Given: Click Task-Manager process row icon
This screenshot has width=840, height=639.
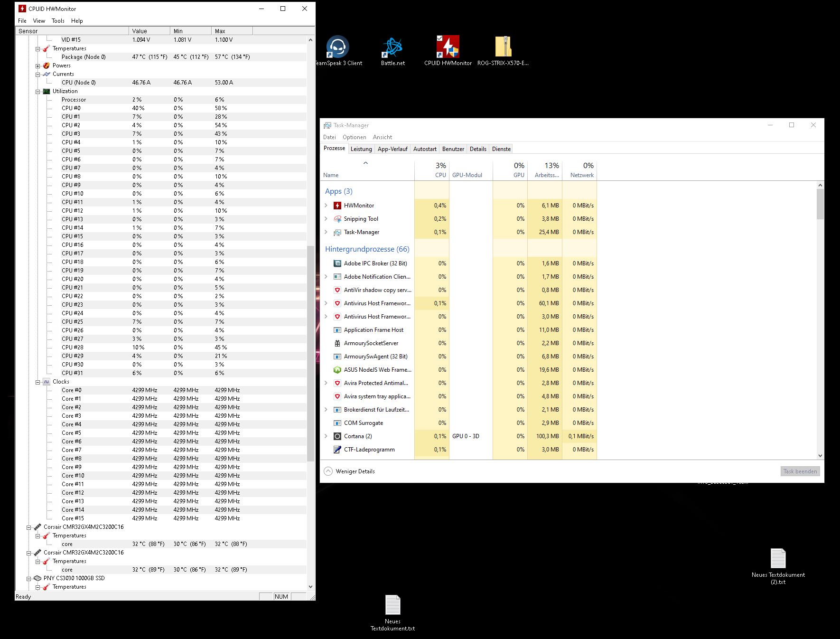Looking at the screenshot, I should pos(337,232).
